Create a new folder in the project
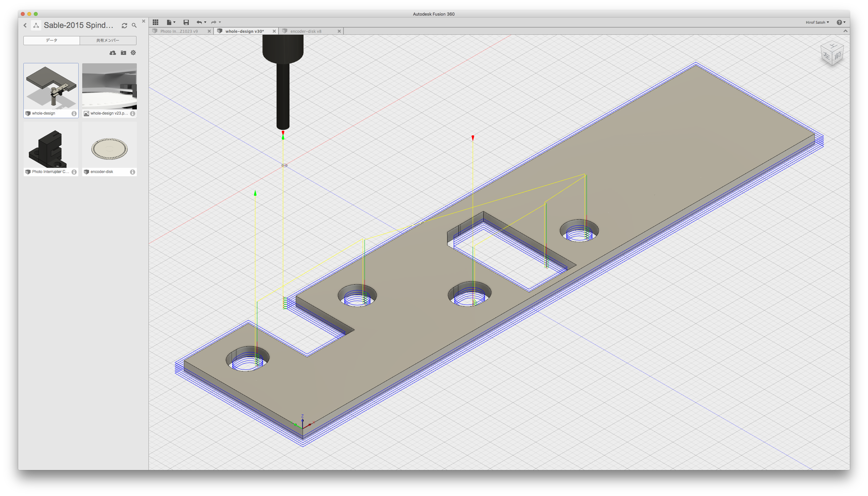Screen dimensions: 868x496 [123, 53]
